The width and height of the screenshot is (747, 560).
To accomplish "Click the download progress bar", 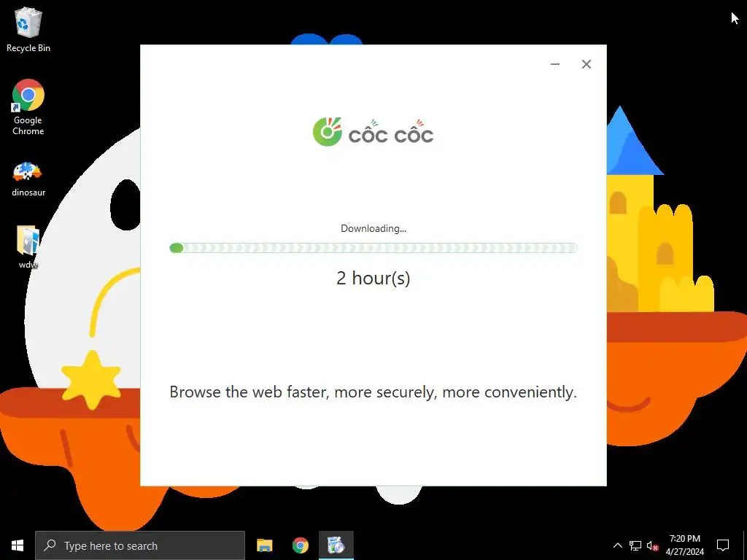I will point(373,248).
